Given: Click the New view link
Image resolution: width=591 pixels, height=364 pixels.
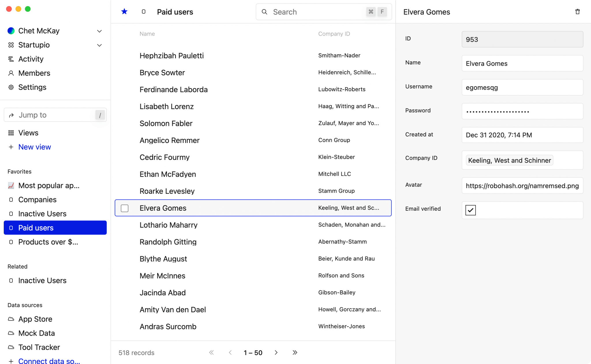Looking at the screenshot, I should [x=34, y=147].
